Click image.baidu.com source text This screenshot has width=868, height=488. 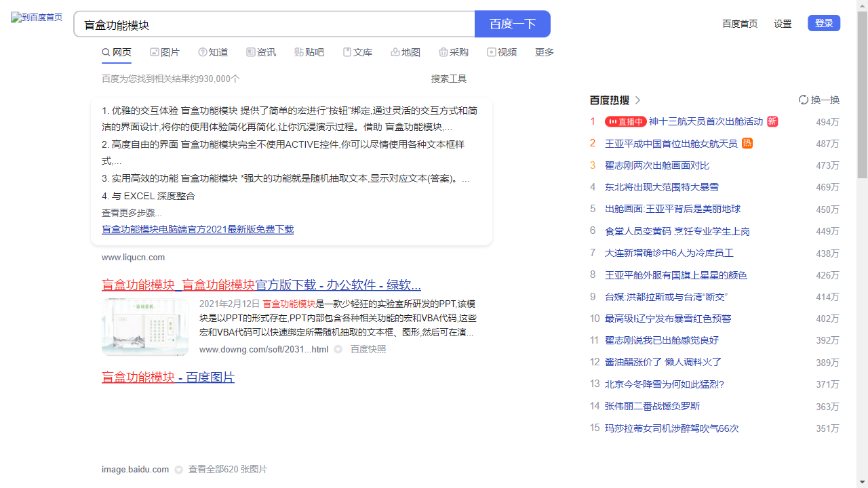[135, 469]
